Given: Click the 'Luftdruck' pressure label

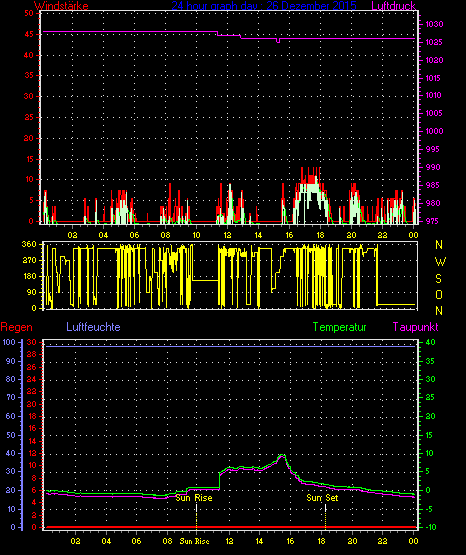Looking at the screenshot, I should tap(393, 6).
